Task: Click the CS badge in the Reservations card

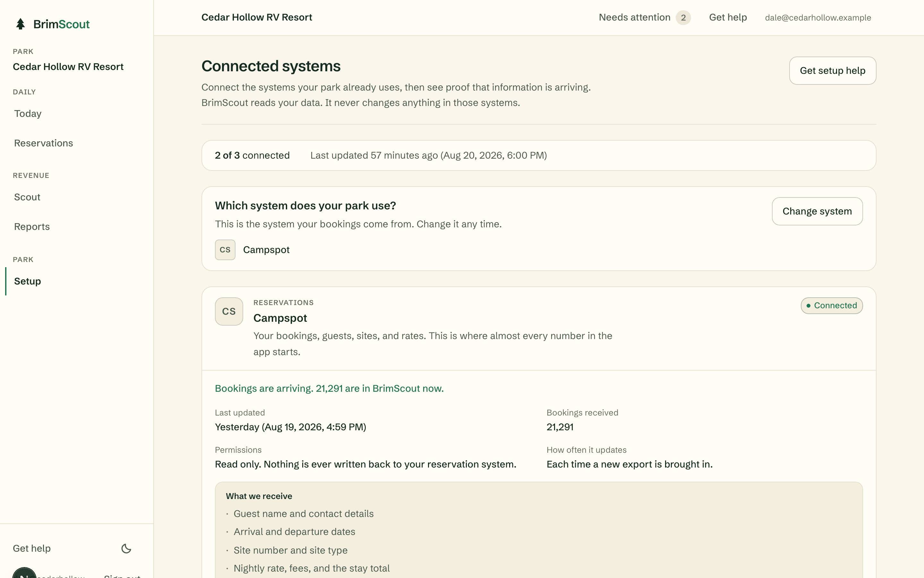Action: (x=229, y=311)
